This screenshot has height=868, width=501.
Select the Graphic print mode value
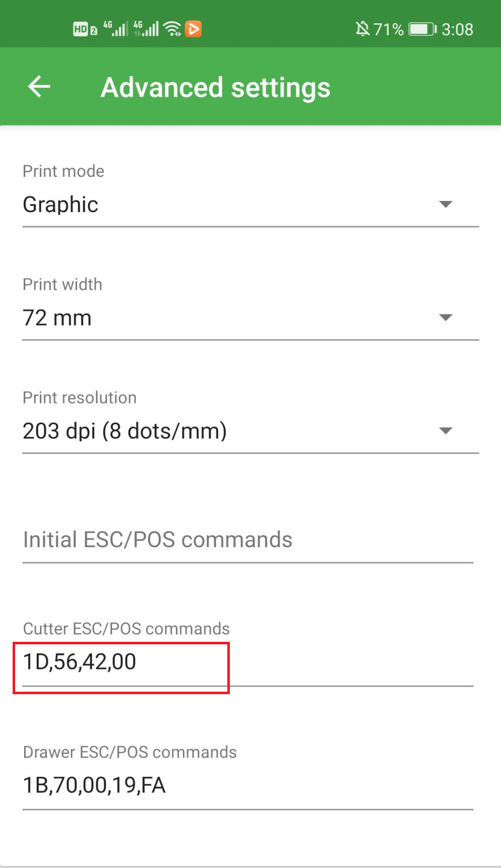60,205
